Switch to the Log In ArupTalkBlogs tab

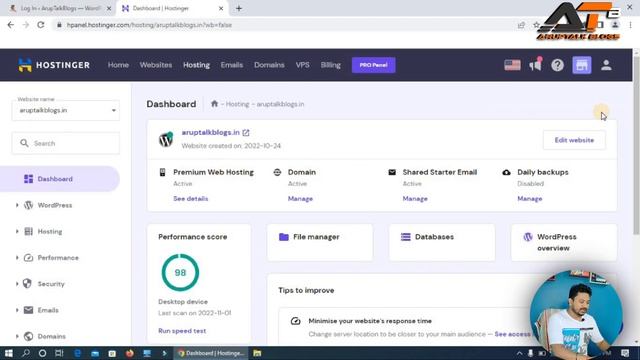[x=60, y=8]
